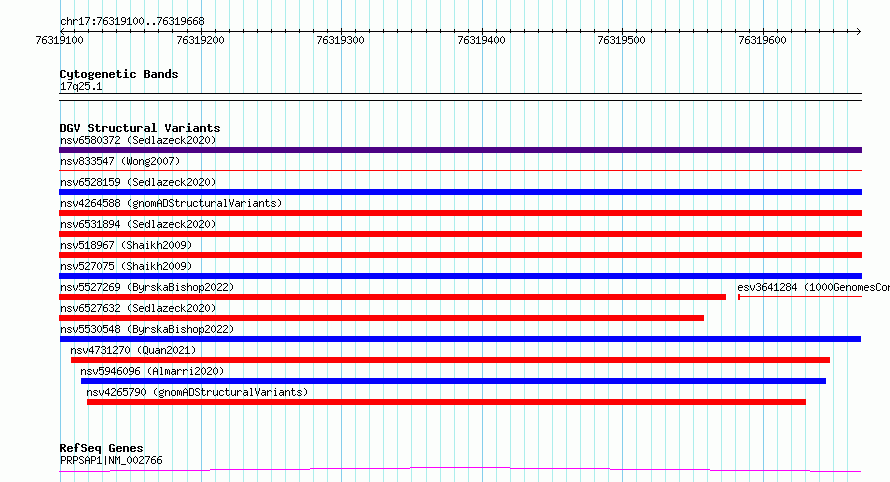Open the nsv6527632 (Sedlazeck2020) label
The image size is (890, 482).
point(138,308)
